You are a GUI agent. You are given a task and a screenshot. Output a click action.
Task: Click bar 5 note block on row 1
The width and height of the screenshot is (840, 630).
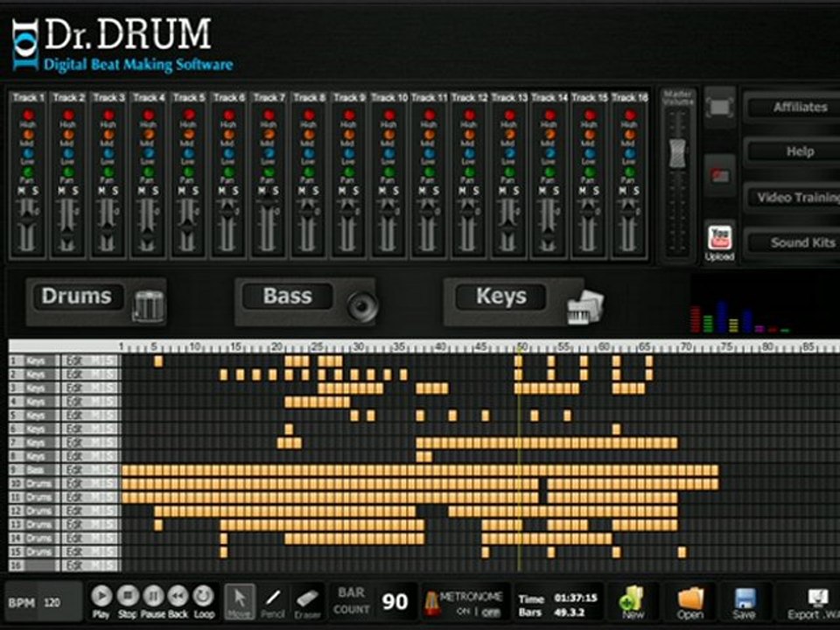(x=158, y=361)
